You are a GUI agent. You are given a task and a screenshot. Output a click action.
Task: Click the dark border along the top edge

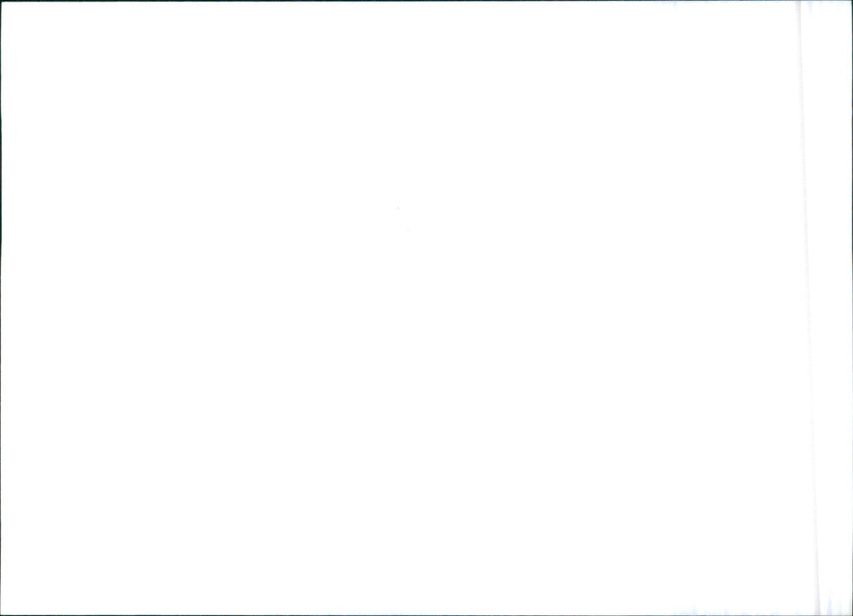(426, 1)
